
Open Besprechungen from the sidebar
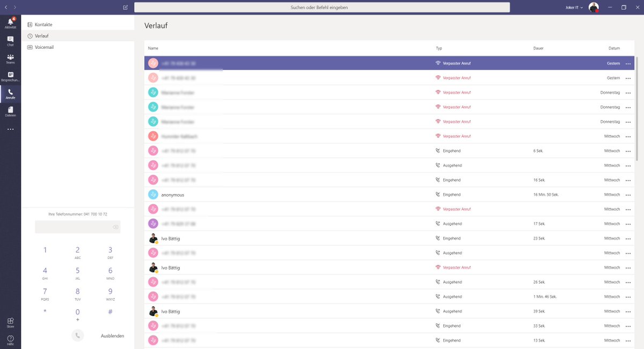coord(10,76)
